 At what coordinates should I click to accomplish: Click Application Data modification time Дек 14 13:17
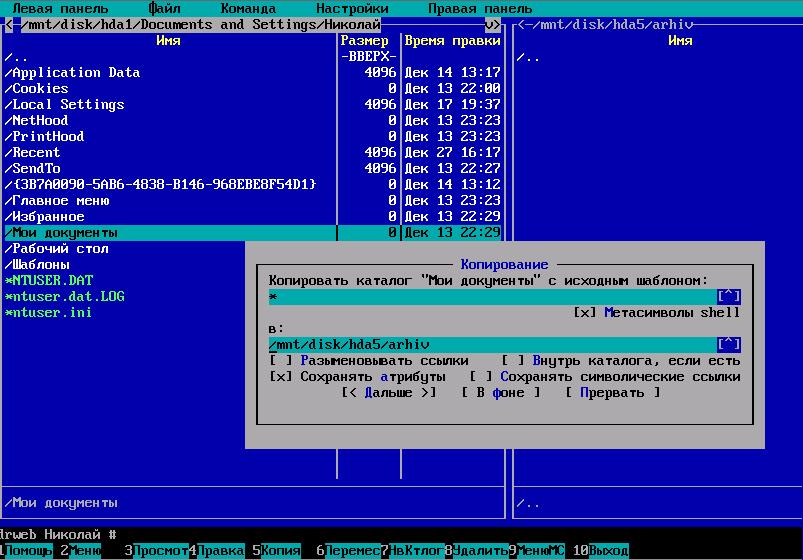pos(452,73)
